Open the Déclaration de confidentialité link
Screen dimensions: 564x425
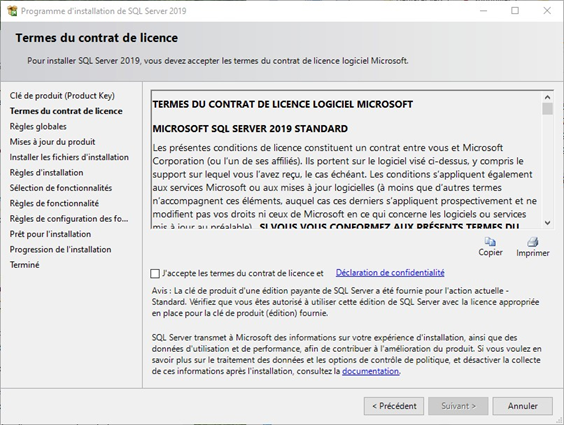tap(390, 273)
